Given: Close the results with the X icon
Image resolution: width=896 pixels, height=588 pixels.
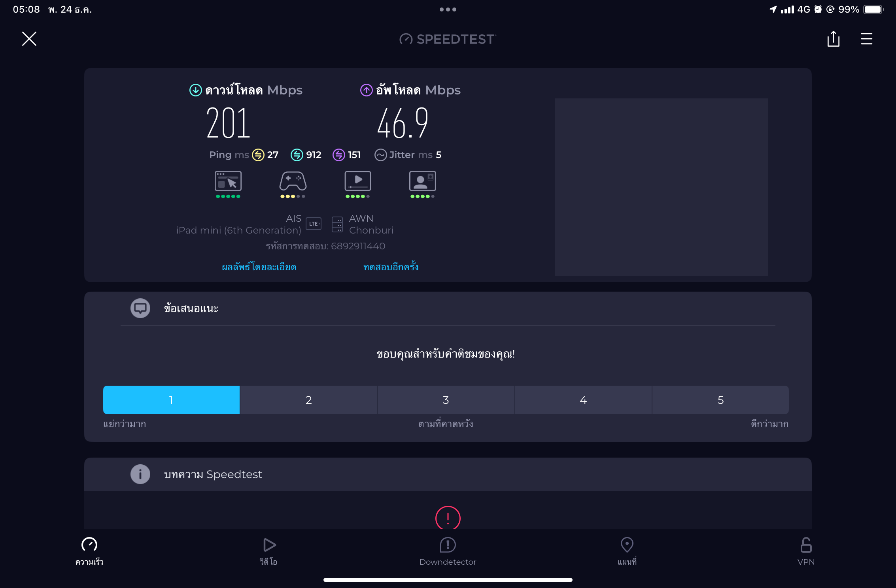Looking at the screenshot, I should 29,39.
